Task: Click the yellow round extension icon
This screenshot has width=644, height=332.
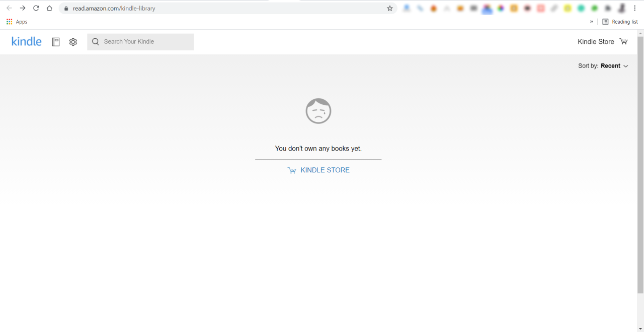Action: point(568,9)
